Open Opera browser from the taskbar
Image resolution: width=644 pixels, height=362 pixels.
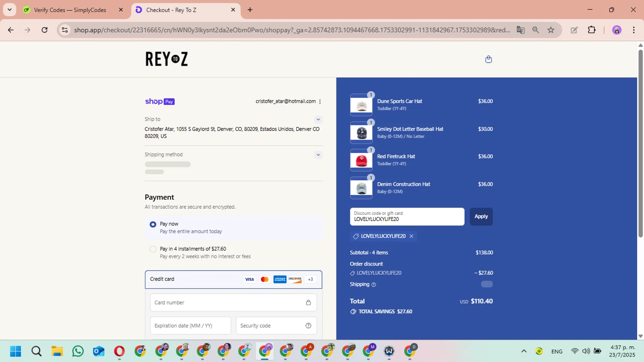tap(119, 351)
